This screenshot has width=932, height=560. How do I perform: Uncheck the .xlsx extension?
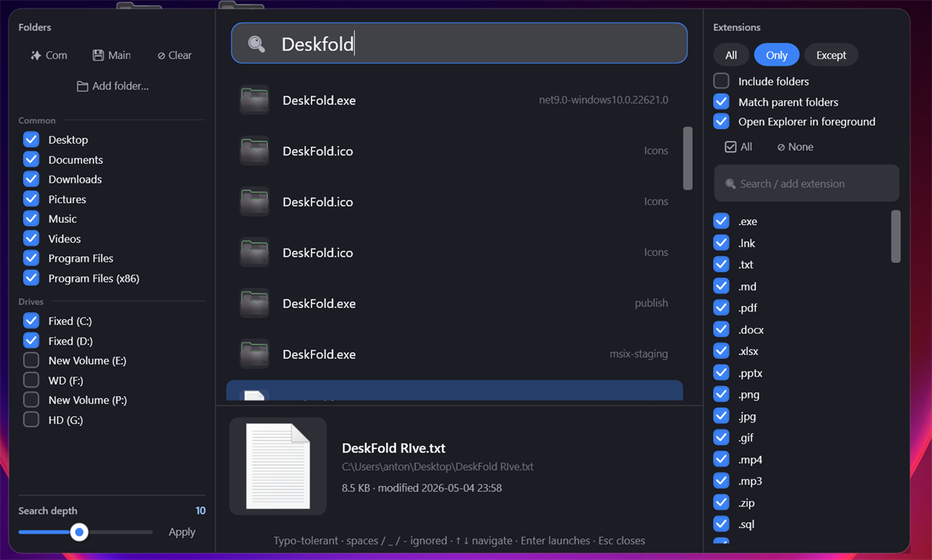tap(722, 351)
